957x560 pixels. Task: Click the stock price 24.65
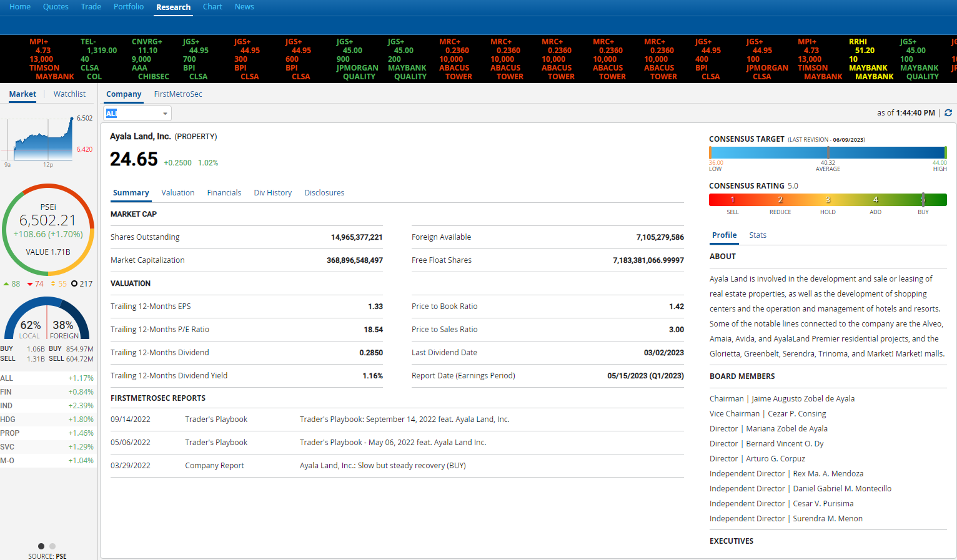click(134, 159)
